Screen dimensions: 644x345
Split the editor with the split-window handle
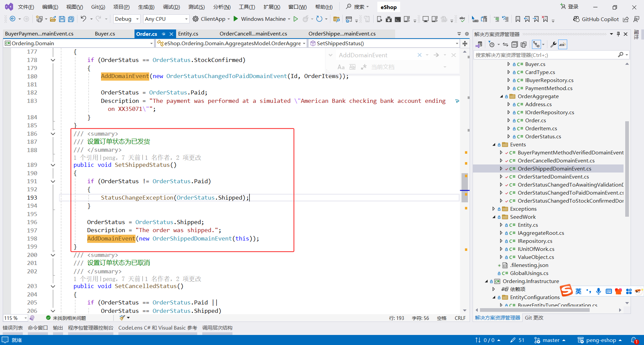coord(465,43)
